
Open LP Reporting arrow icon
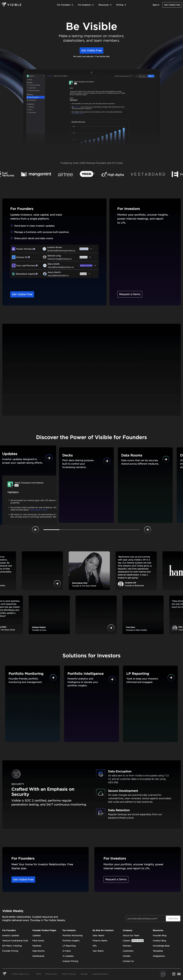click(x=171, y=677)
